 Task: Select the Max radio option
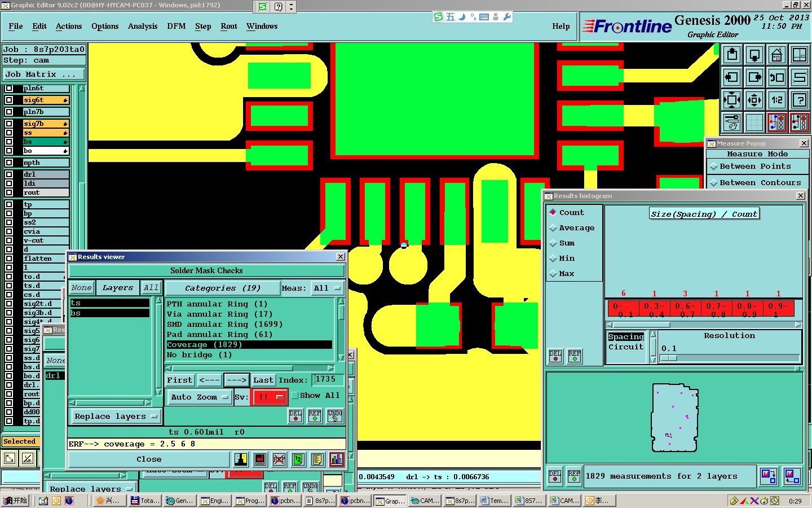click(553, 274)
